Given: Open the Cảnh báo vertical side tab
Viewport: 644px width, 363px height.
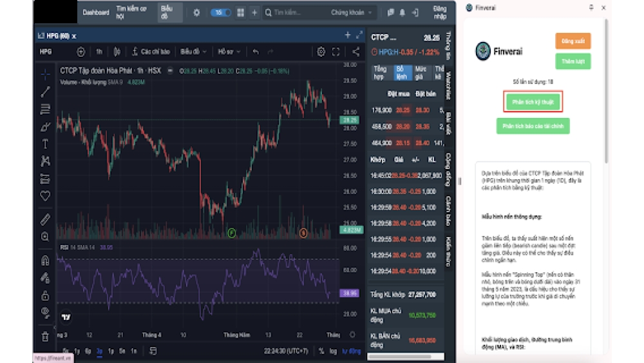Looking at the screenshot, I should click(448, 211).
